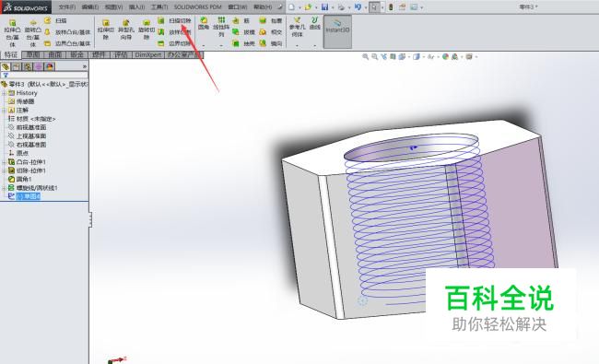Click the Revolved Cut (旋转切除) tool
Image resolution: width=599 pixels, height=364 pixels.
[x=147, y=29]
